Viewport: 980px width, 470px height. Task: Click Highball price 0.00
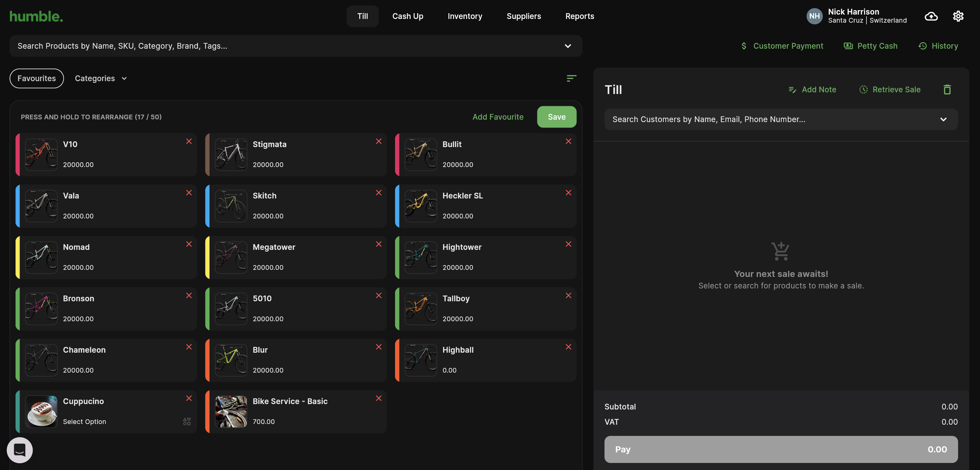(449, 370)
